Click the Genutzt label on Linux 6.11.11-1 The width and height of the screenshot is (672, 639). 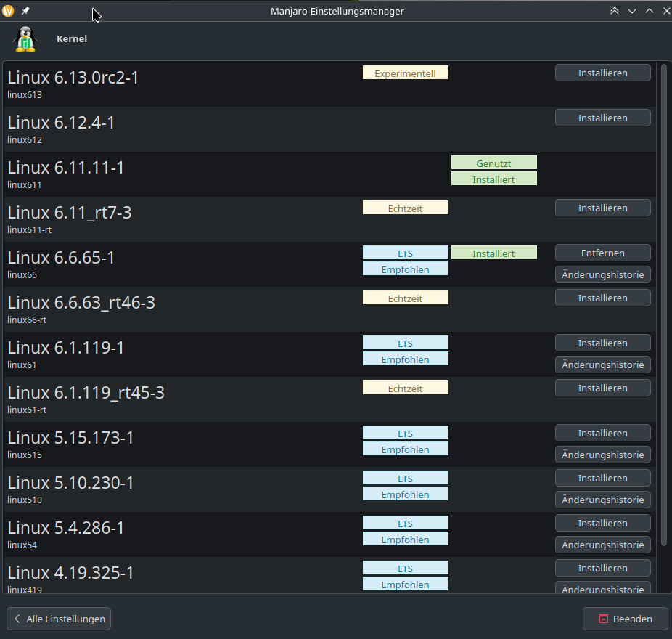click(x=493, y=163)
